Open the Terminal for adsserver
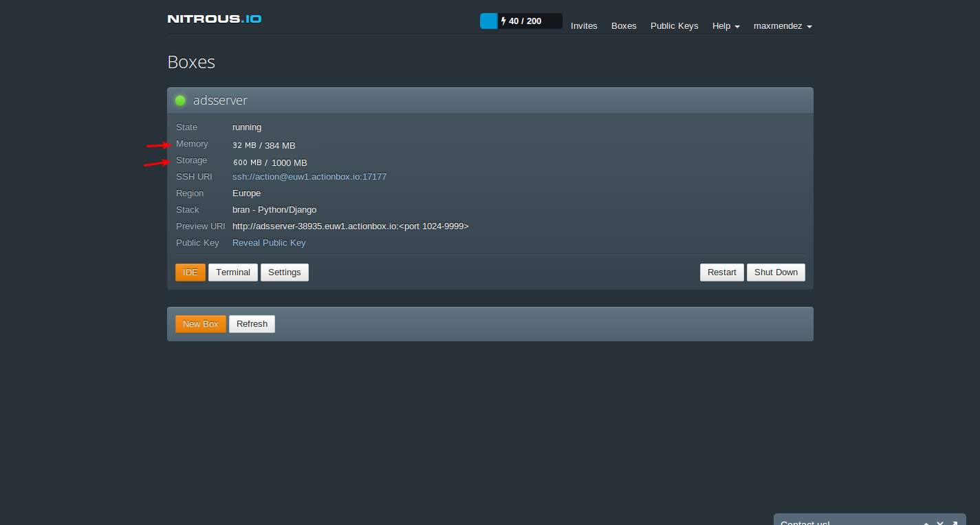This screenshot has width=980, height=525. (x=233, y=272)
